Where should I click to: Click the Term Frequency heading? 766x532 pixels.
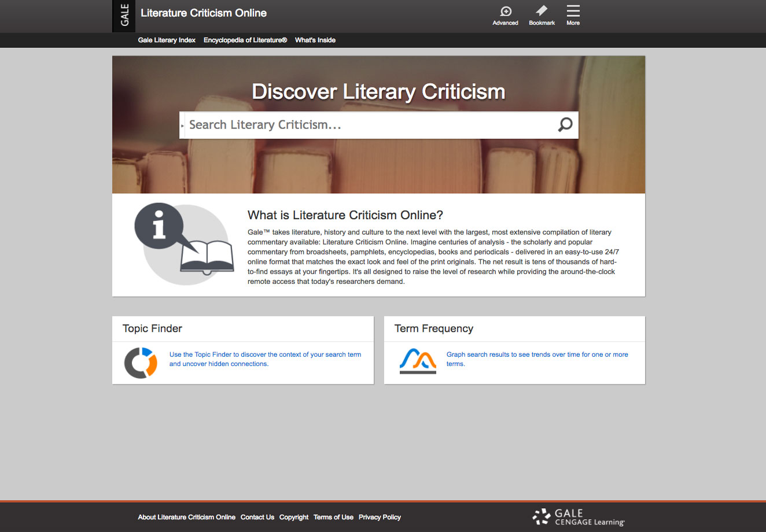[x=434, y=328]
